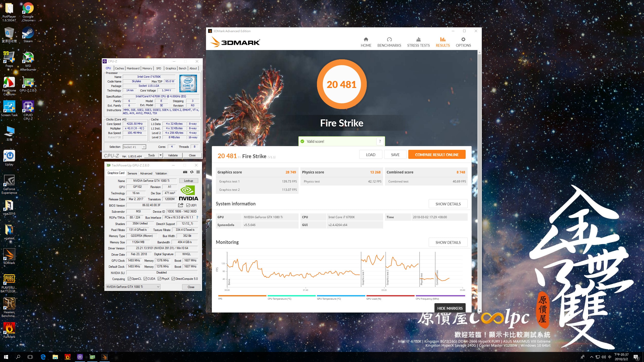This screenshot has height=362, width=644.
Task: Toggle the CPU Temperature legend bar
Action: pyautogui.click(x=292, y=296)
